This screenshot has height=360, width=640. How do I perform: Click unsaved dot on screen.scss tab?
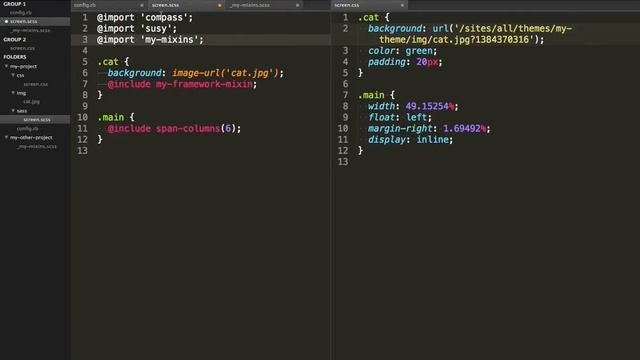pos(220,5)
